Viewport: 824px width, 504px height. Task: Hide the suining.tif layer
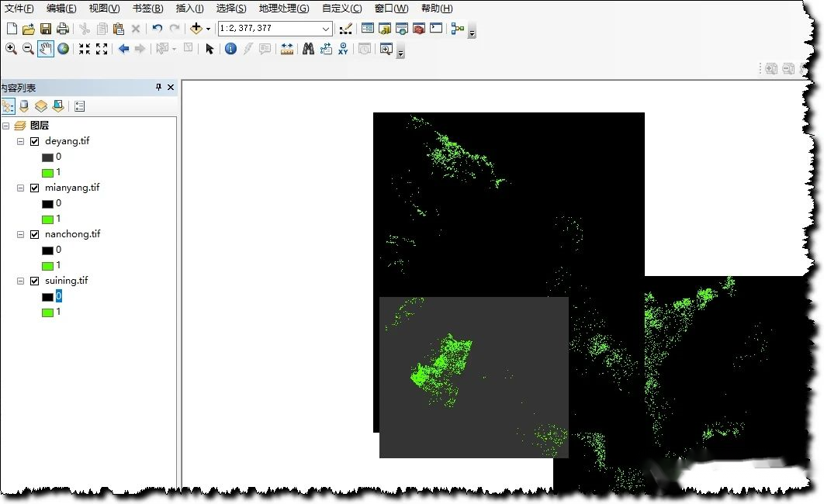(35, 280)
